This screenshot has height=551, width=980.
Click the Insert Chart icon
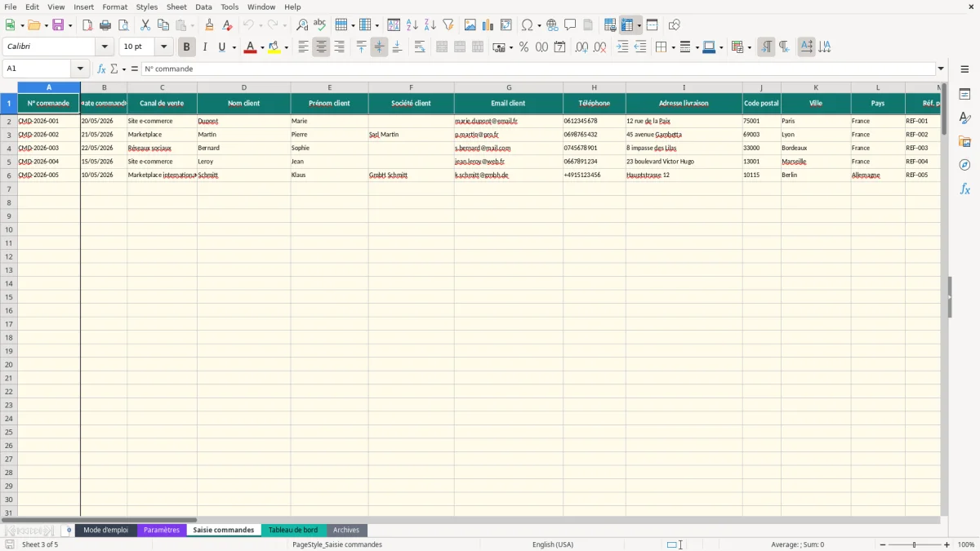coord(488,25)
